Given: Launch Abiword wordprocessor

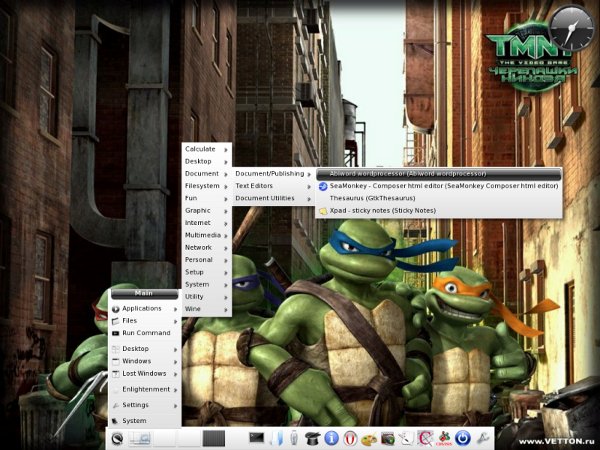Looking at the screenshot, I should tap(439, 174).
